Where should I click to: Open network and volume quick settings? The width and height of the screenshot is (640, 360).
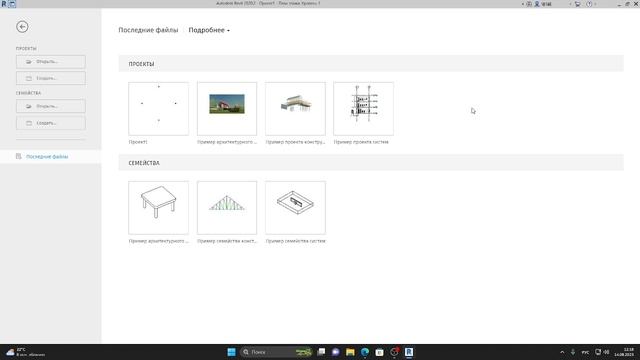point(602,352)
